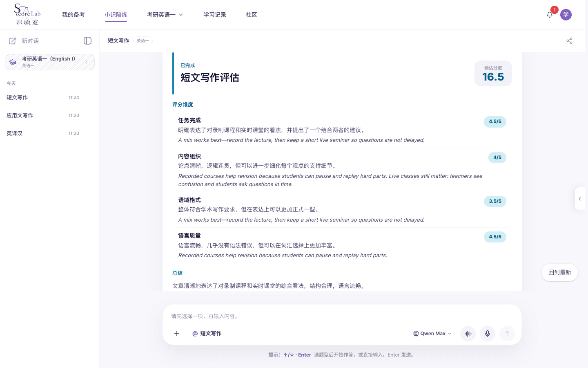This screenshot has height=368, width=588.
Task: Click the @ mention icon
Action: pyautogui.click(x=195, y=334)
